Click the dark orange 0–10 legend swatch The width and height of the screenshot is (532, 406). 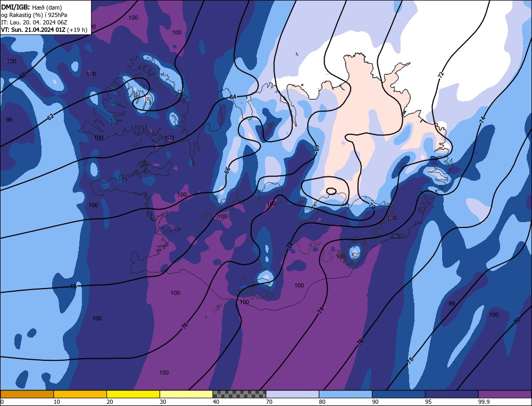click(27, 394)
